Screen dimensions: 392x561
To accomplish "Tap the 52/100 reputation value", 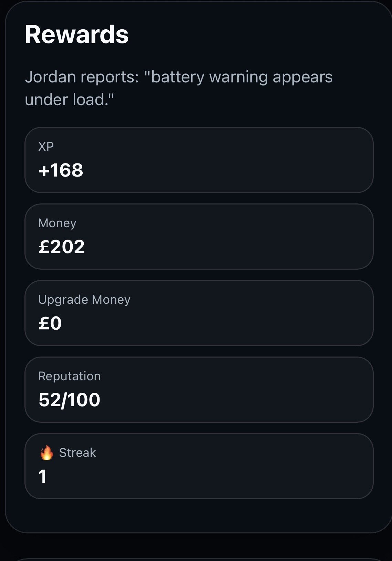I will 69,400.
